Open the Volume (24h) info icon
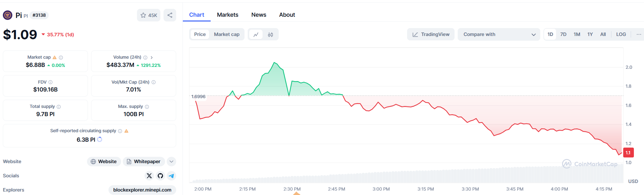Screen dimensions: 644x195 point(146,57)
